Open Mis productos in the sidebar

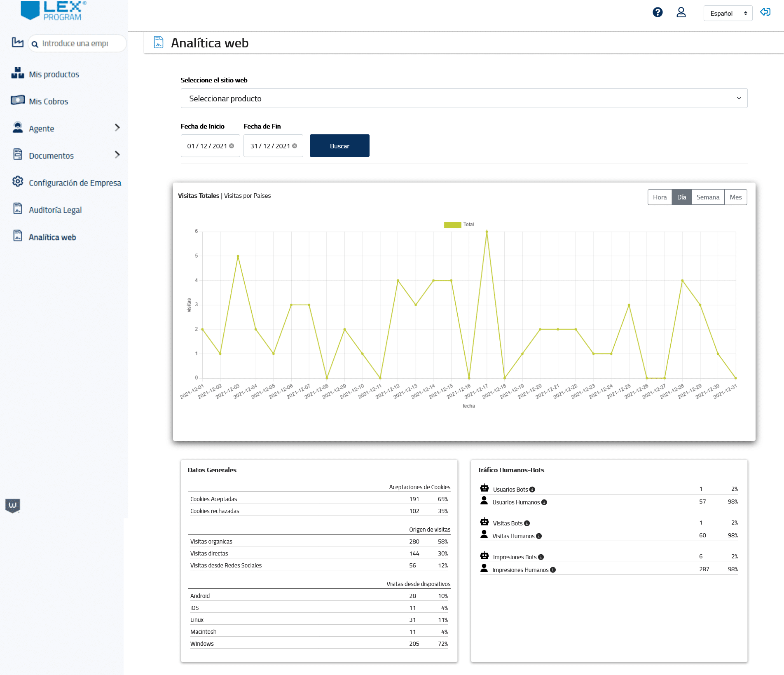[54, 74]
